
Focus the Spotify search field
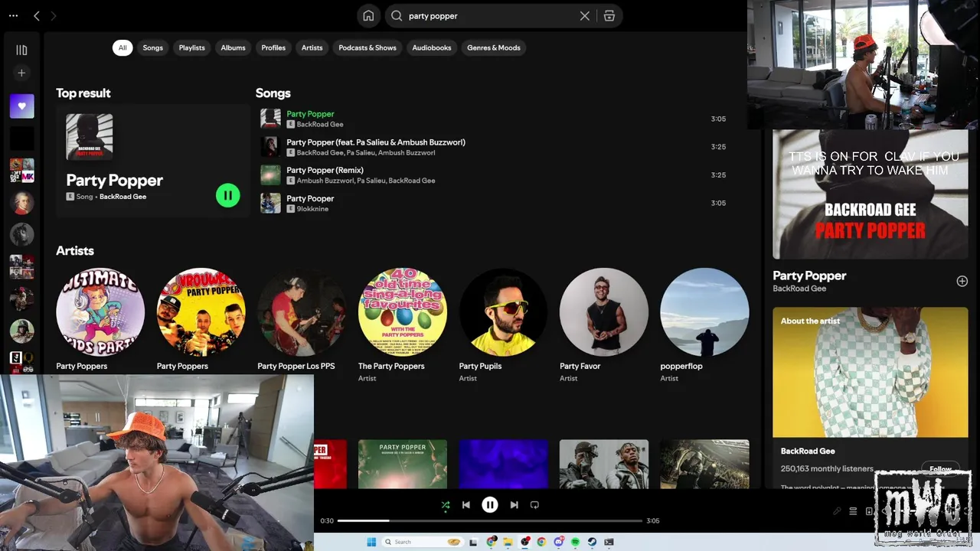(490, 16)
